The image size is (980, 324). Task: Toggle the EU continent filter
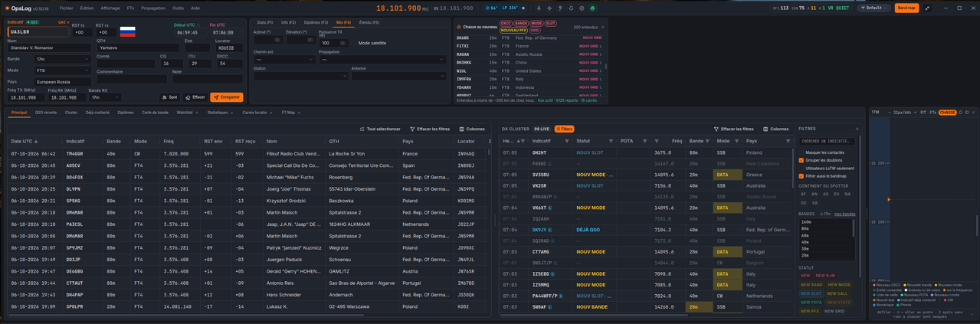point(836,194)
